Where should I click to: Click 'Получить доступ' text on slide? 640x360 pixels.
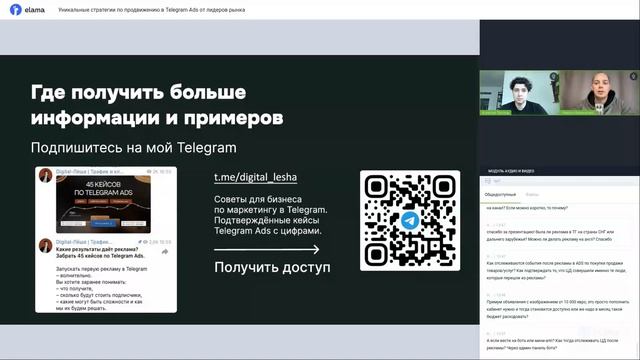coord(272,267)
